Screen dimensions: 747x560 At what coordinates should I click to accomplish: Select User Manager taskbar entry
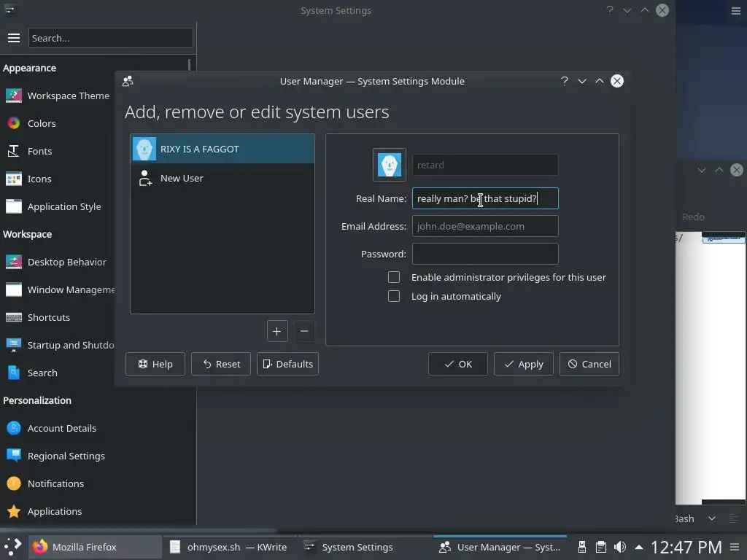[x=500, y=547]
